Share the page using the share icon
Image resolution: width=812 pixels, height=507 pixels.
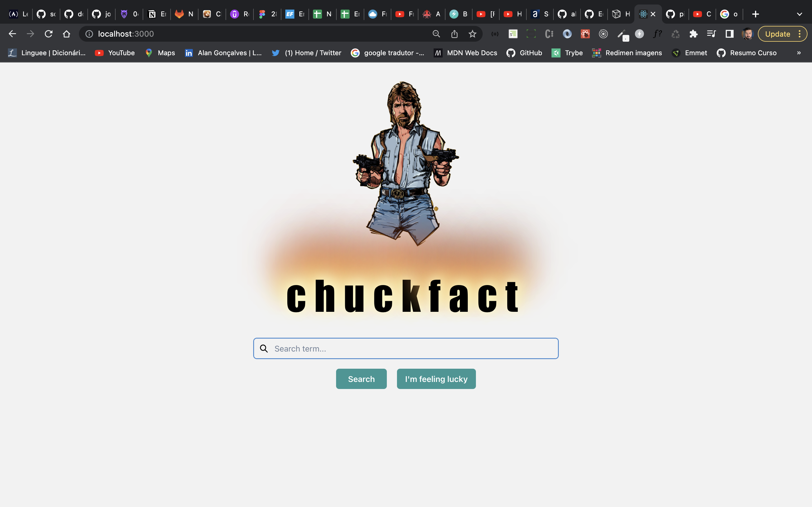pyautogui.click(x=455, y=34)
